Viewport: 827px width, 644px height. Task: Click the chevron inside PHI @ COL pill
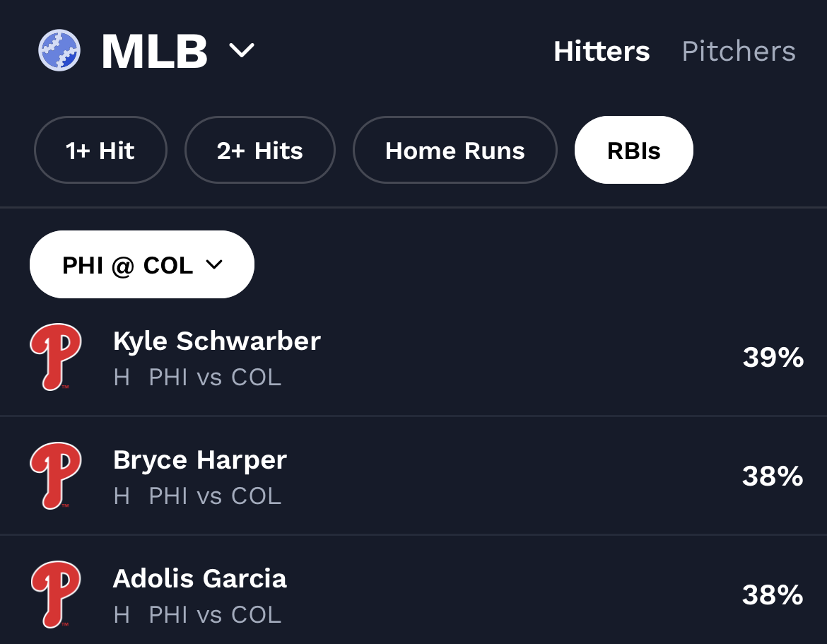click(x=213, y=264)
